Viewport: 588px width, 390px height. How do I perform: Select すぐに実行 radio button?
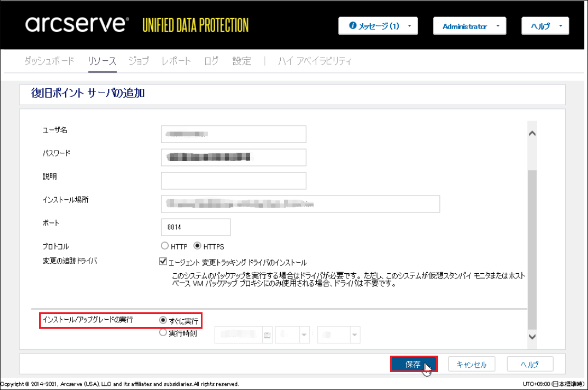163,320
